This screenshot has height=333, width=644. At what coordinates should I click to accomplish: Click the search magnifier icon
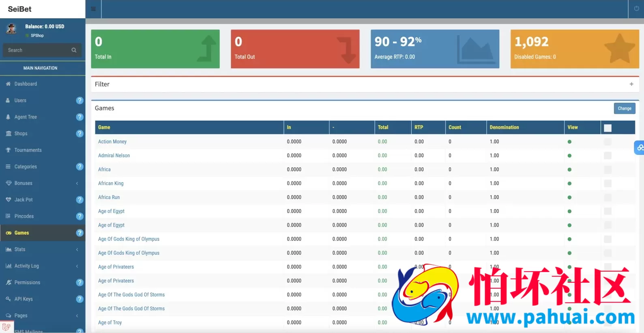tap(74, 50)
